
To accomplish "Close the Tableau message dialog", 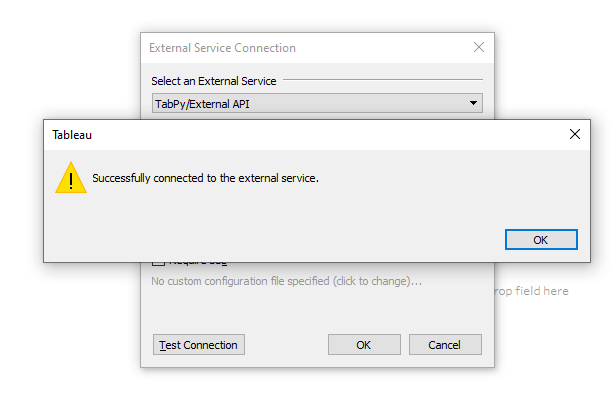I will tap(574, 133).
